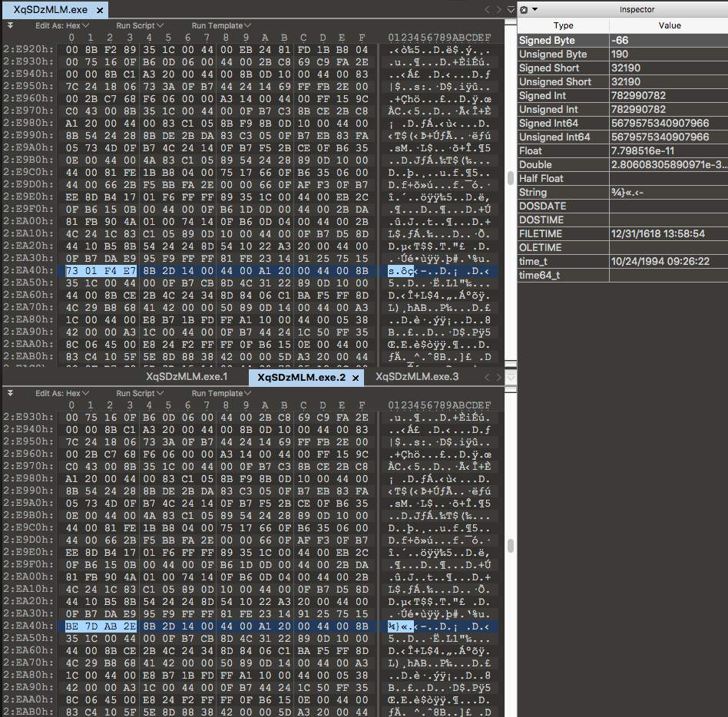Click the previous tab arrow in top pane
The image size is (728, 717).
pos(487,10)
